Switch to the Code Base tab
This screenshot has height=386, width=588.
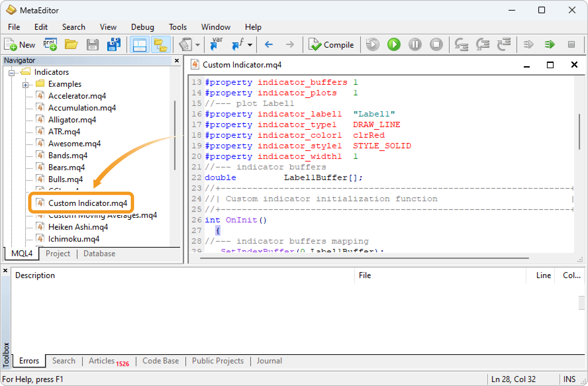click(x=161, y=361)
